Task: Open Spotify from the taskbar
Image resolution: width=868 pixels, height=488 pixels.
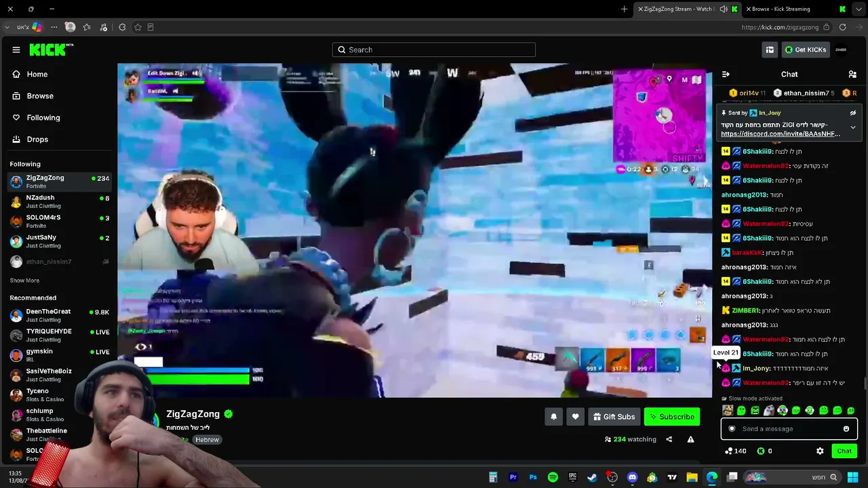Action: click(553, 477)
